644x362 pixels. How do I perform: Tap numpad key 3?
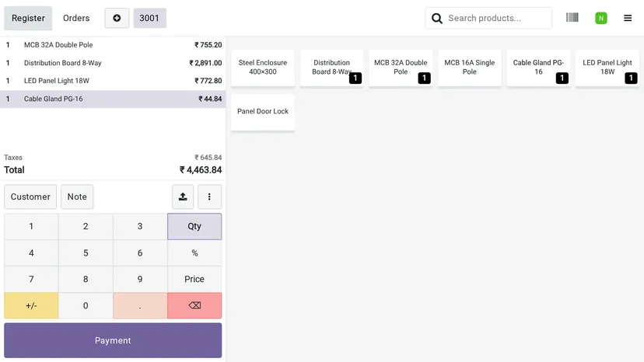coord(140,226)
